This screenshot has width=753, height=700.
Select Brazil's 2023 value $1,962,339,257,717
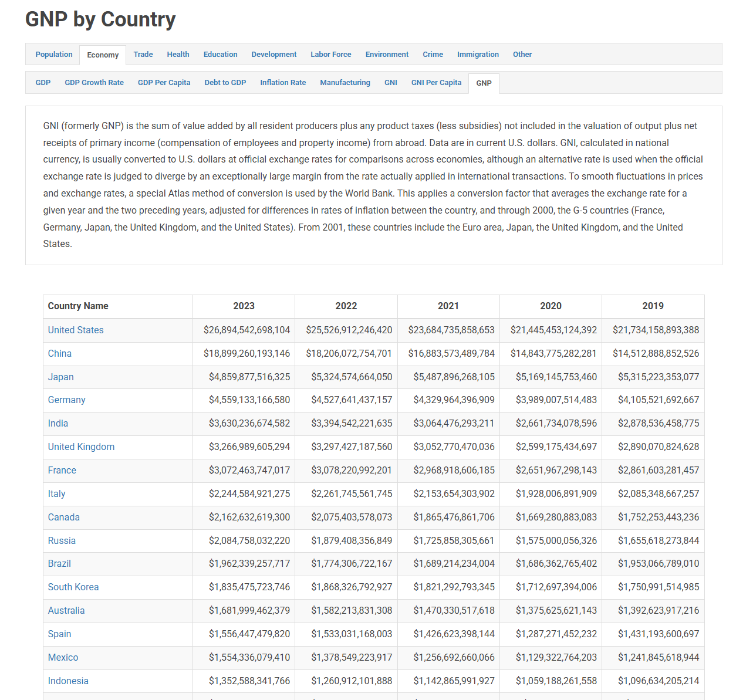(x=249, y=563)
